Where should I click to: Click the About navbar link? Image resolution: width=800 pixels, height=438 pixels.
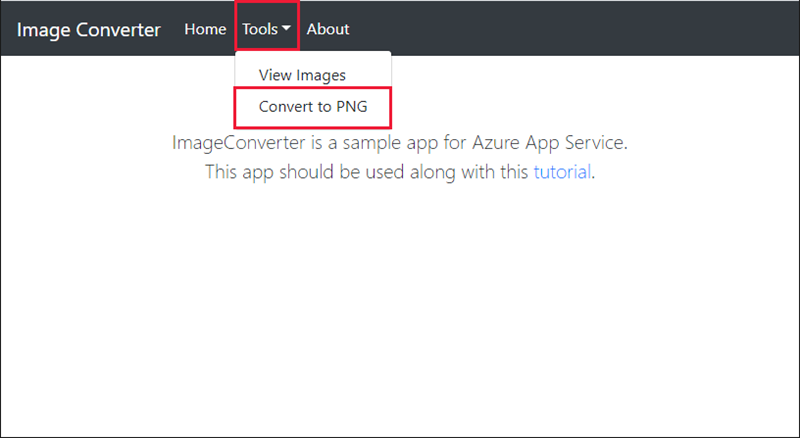tap(328, 29)
